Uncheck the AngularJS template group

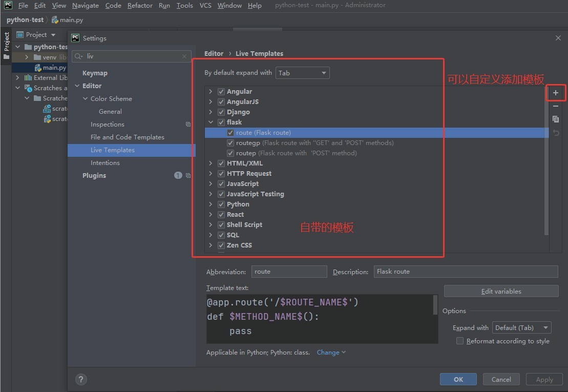click(221, 102)
